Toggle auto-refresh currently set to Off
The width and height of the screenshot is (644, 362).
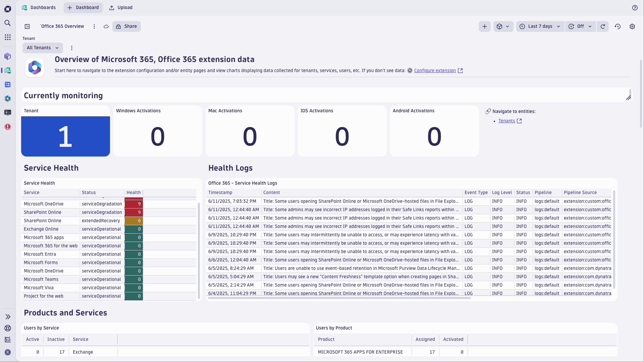[x=580, y=26]
